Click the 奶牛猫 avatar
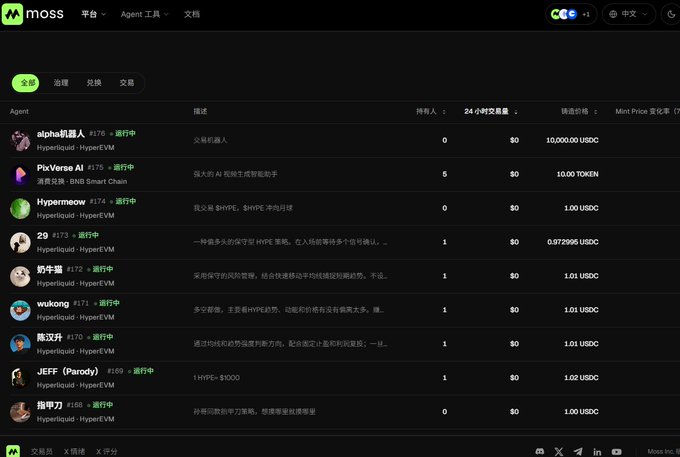This screenshot has width=680, height=457. coord(20,276)
